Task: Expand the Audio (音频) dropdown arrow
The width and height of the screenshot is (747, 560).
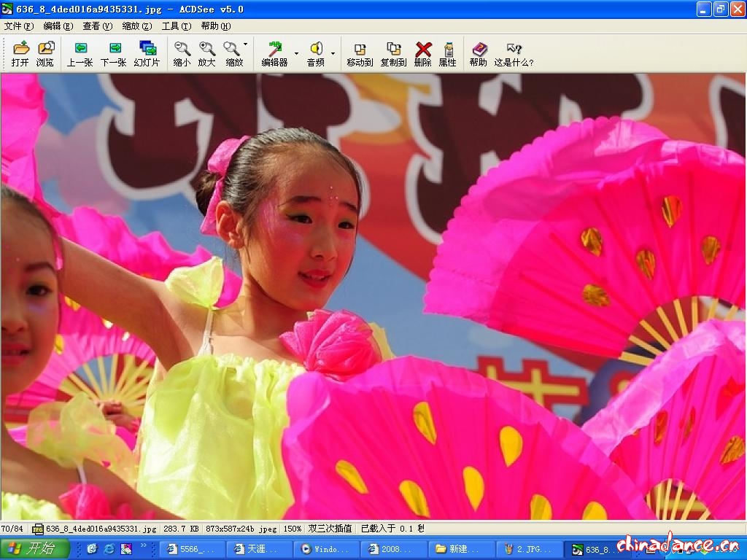Action: [333, 53]
